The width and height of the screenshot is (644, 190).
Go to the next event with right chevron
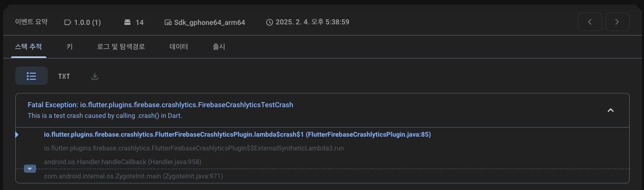coord(617,22)
